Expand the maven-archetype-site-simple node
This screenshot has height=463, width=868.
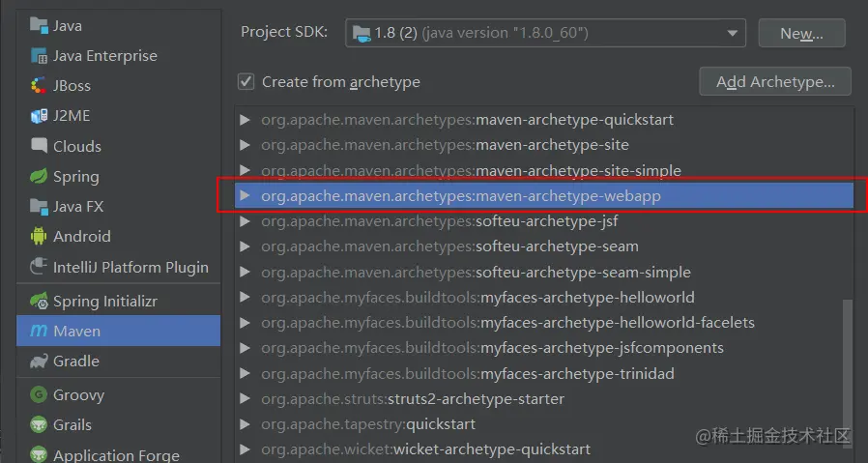click(245, 169)
